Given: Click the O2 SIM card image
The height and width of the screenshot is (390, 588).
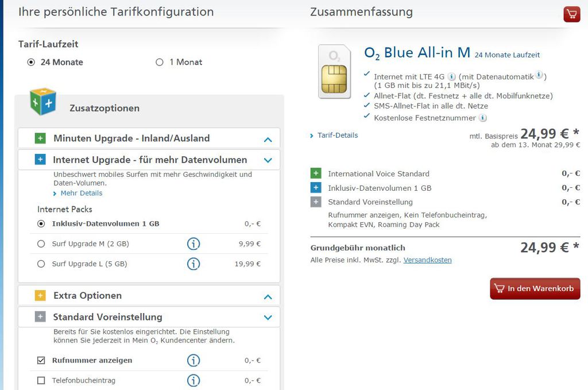Looking at the screenshot, I should [x=335, y=71].
